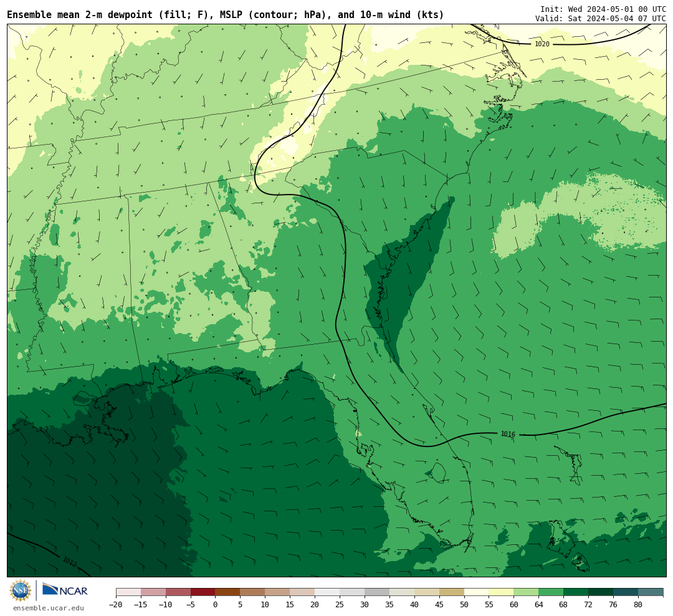
Task: Click the 25 colorbar tick label
Action: [x=340, y=604]
